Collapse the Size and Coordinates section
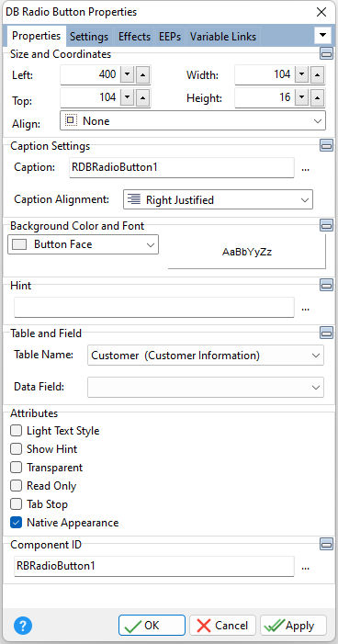The width and height of the screenshot is (338, 644). [326, 54]
